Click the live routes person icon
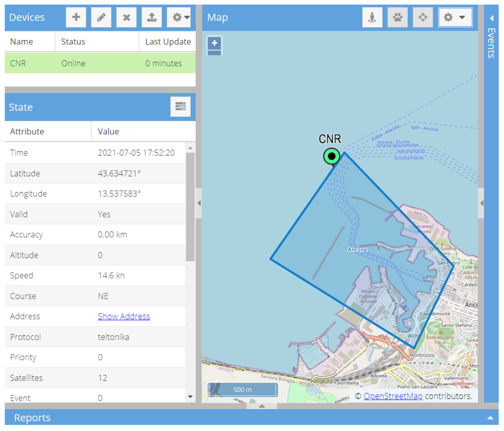Screen dimensions: 504x431 point(372,17)
